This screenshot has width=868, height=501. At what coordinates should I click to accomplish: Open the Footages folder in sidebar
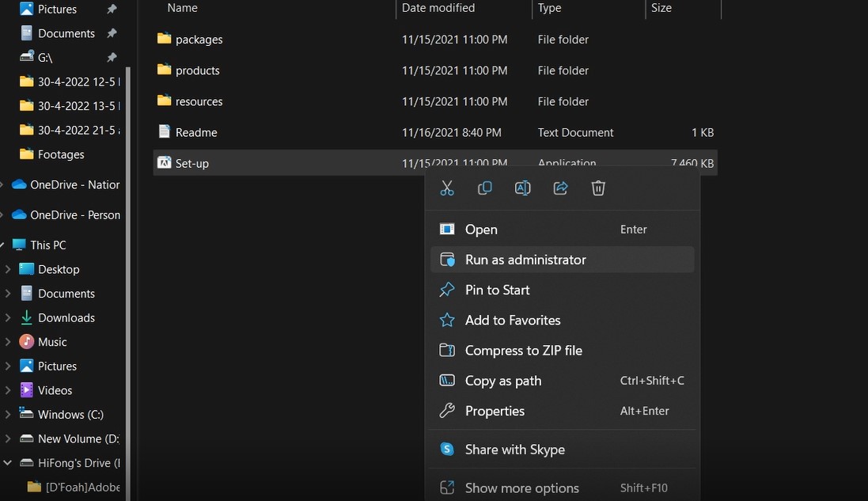pyautogui.click(x=61, y=154)
